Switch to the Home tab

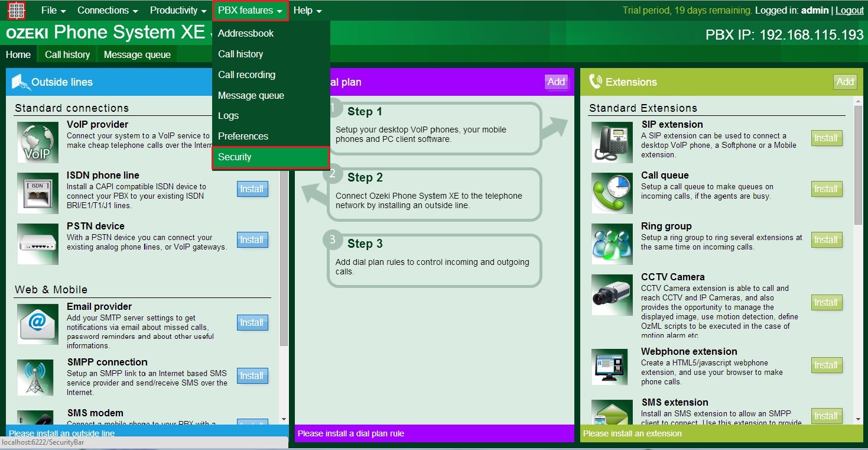pos(18,54)
